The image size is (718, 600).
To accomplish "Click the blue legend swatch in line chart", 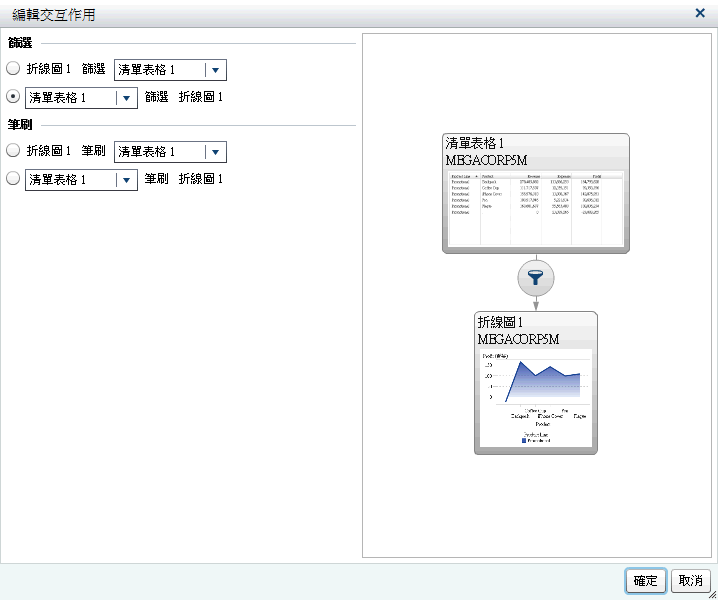I will [x=524, y=440].
